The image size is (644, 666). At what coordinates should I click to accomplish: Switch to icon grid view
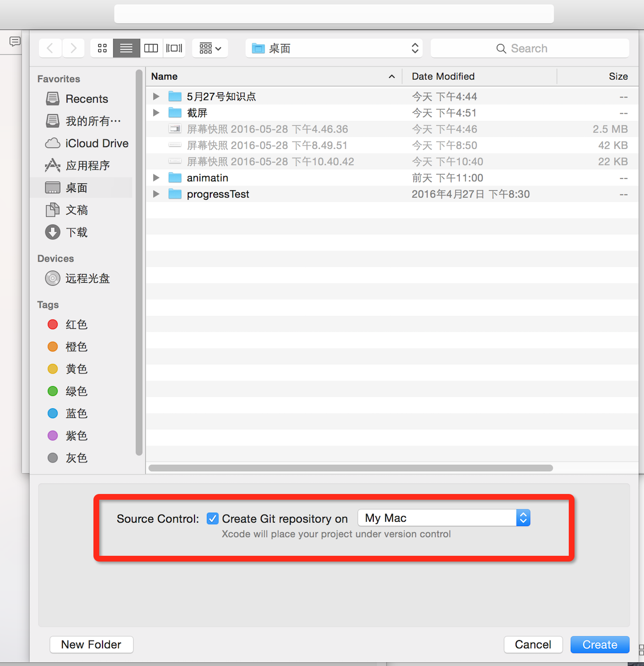coord(101,48)
